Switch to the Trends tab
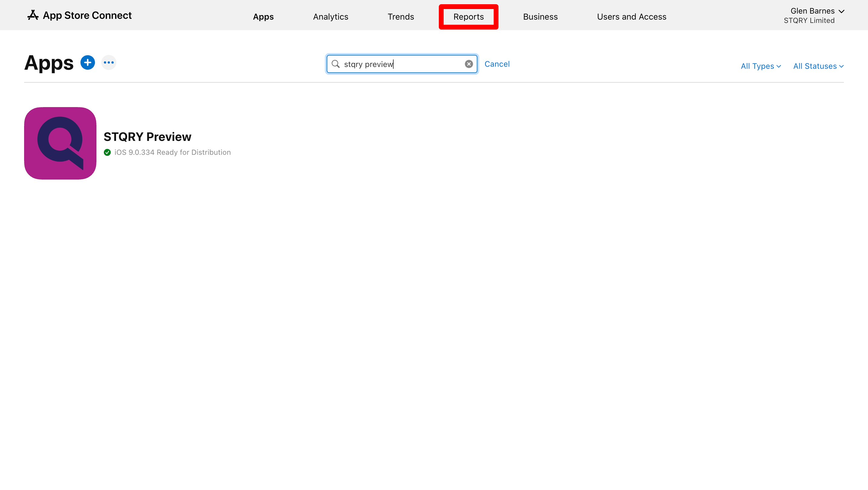Screen dimensions: 868x490 coord(400,17)
